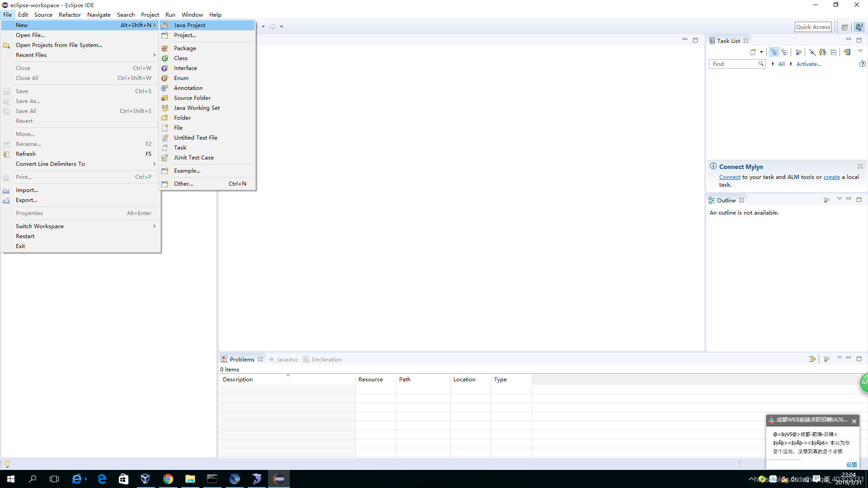Click New Task icon in Task List

coord(753,52)
